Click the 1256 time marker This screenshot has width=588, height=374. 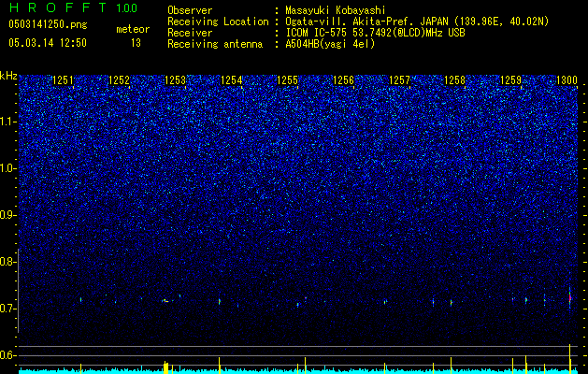click(x=343, y=80)
